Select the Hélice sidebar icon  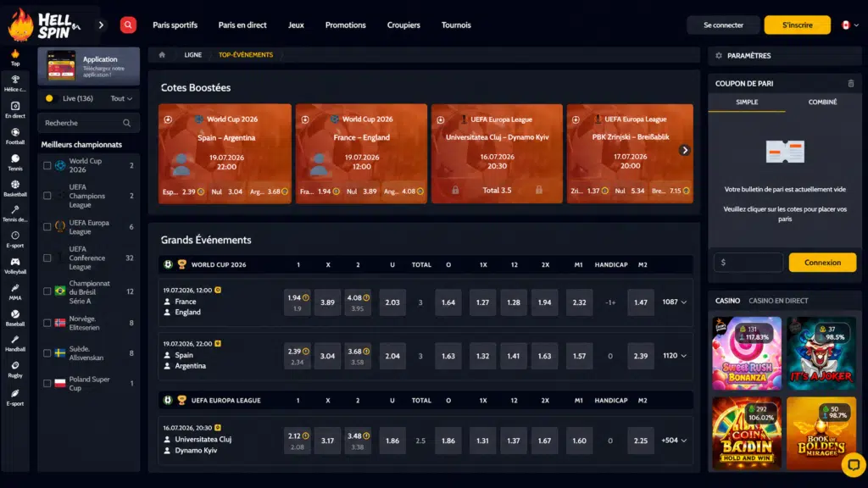[x=15, y=84]
